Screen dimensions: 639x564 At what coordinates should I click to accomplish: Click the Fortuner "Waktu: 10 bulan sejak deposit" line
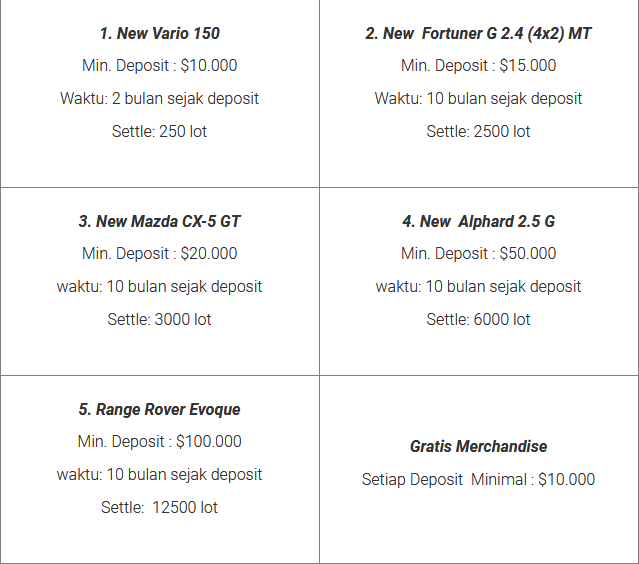(x=478, y=98)
